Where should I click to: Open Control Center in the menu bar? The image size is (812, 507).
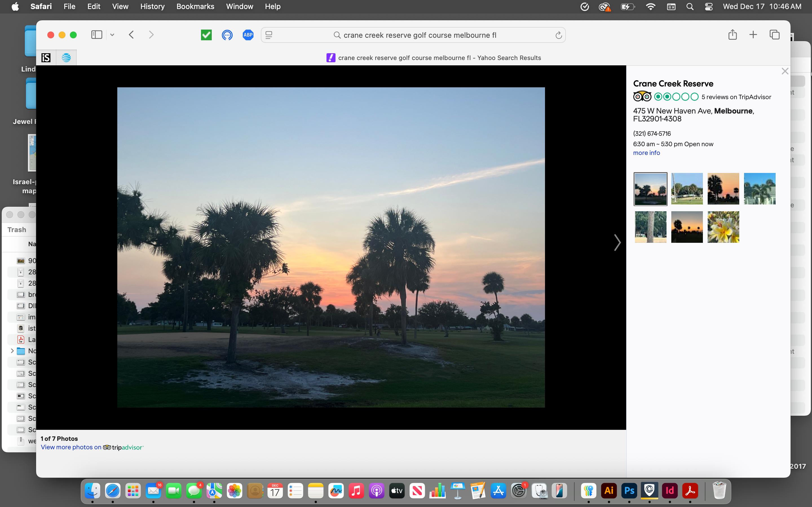(709, 7)
